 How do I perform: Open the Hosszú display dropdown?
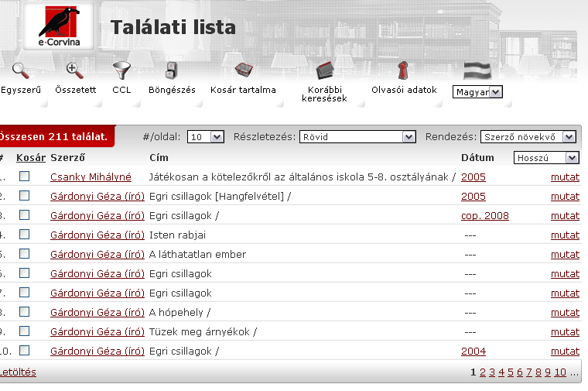pyautogui.click(x=546, y=158)
